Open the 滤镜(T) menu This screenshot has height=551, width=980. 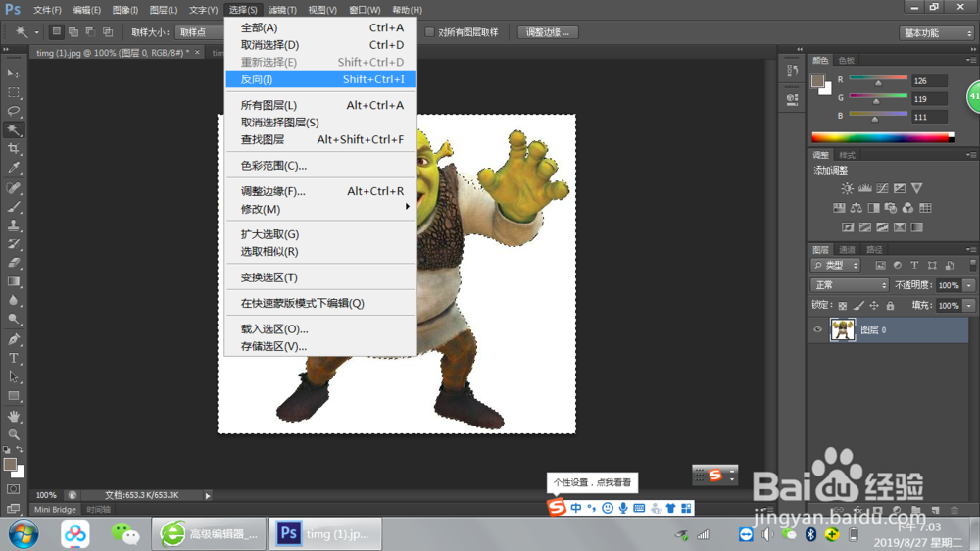(x=282, y=10)
